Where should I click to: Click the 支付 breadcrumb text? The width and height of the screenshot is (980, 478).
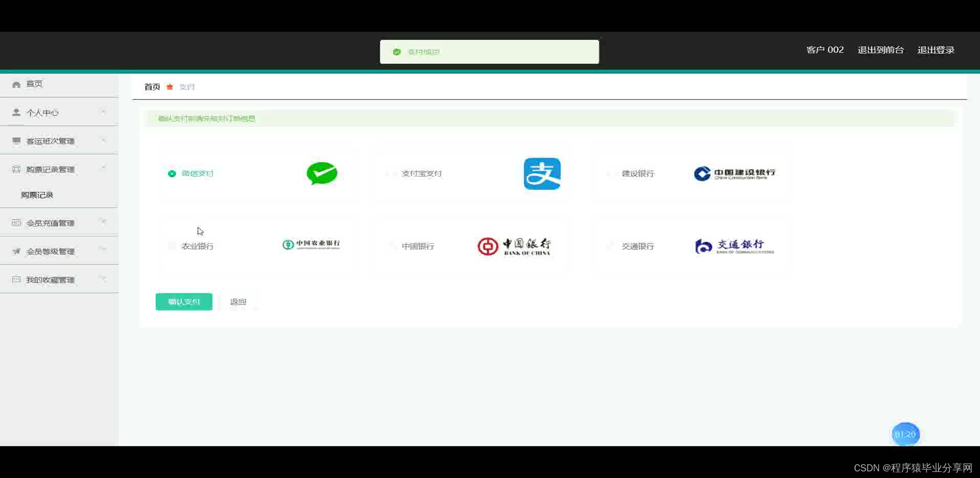(187, 87)
